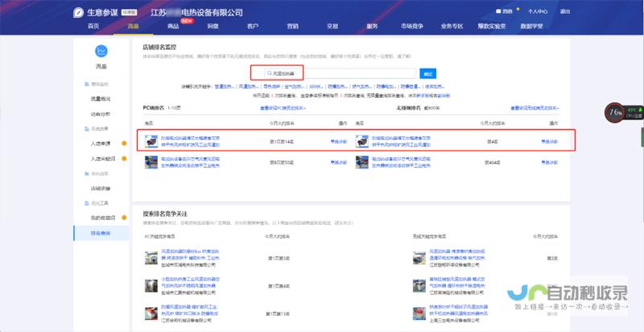This screenshot has height=332, width=644.
Task: Select 入店关键词 in the sidebar
Action: pos(103,159)
